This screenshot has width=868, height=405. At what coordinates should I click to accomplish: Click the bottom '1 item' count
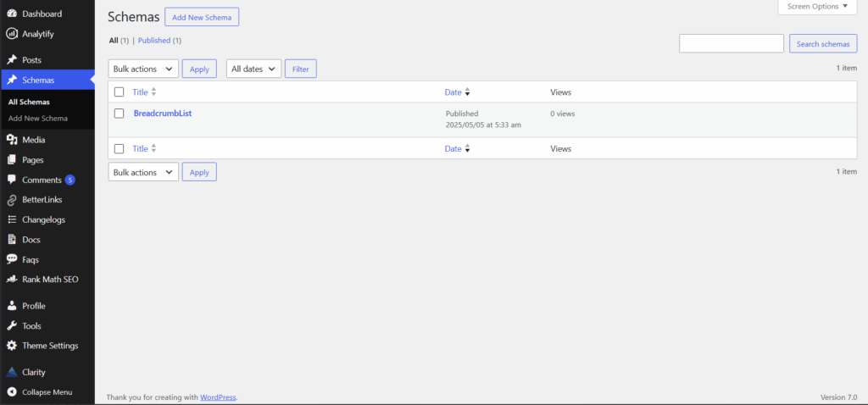(x=847, y=171)
